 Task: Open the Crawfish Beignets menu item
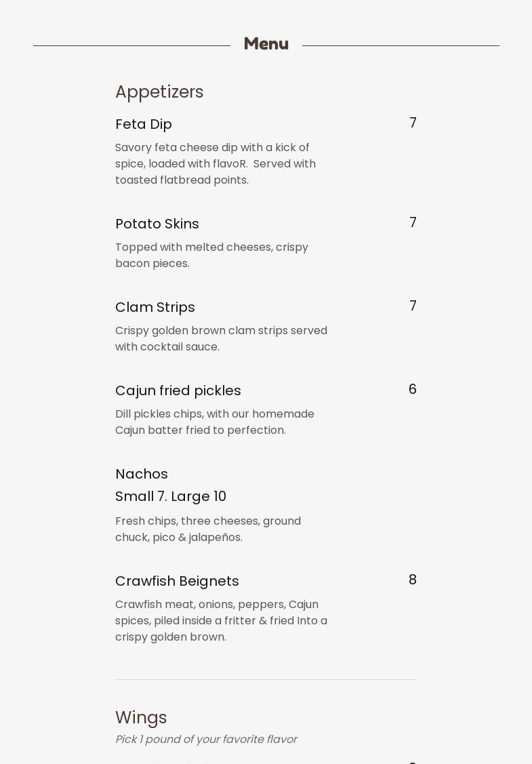177,582
